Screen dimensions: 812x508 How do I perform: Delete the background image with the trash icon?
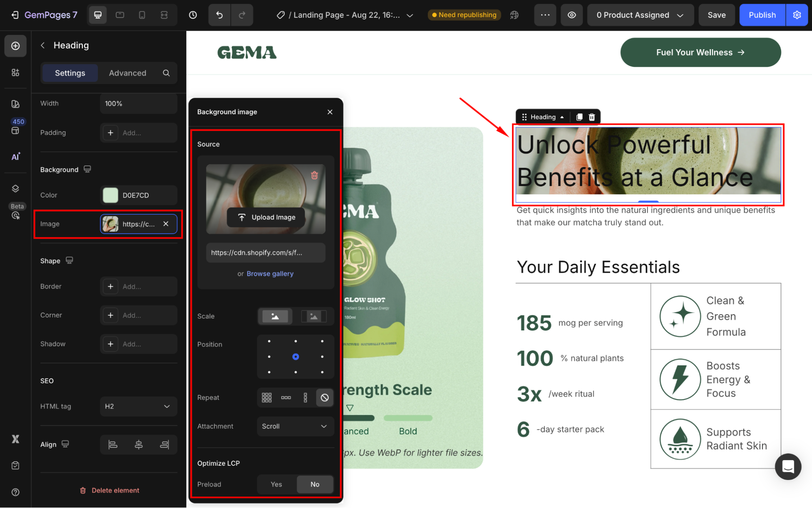tap(314, 175)
